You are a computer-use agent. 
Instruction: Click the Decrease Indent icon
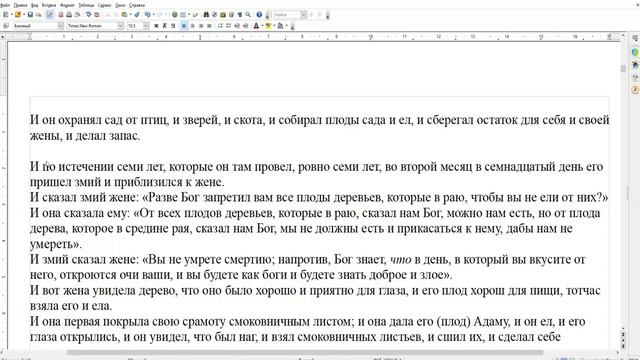(x=237, y=26)
